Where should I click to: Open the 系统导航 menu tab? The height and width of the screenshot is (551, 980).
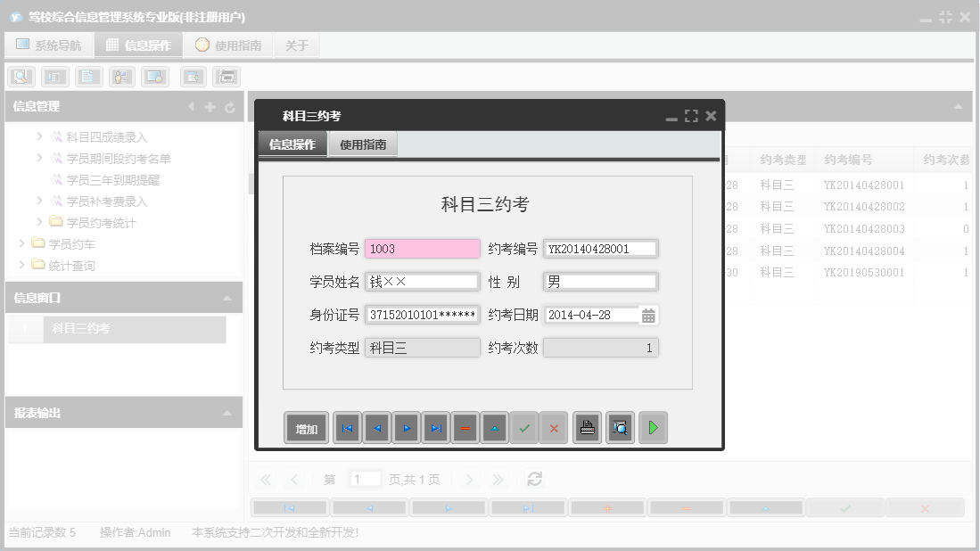tap(49, 44)
